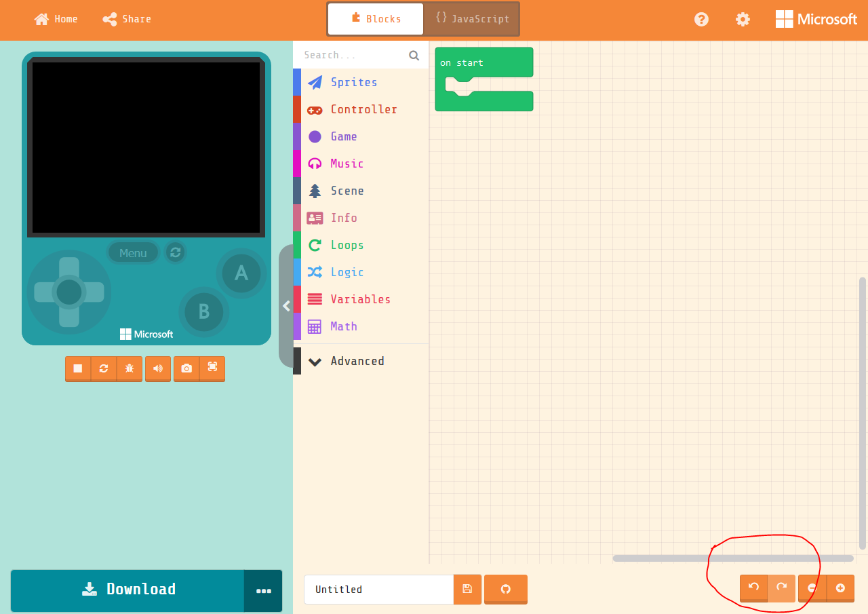Mute the simulator audio
868x614 pixels.
pos(158,368)
